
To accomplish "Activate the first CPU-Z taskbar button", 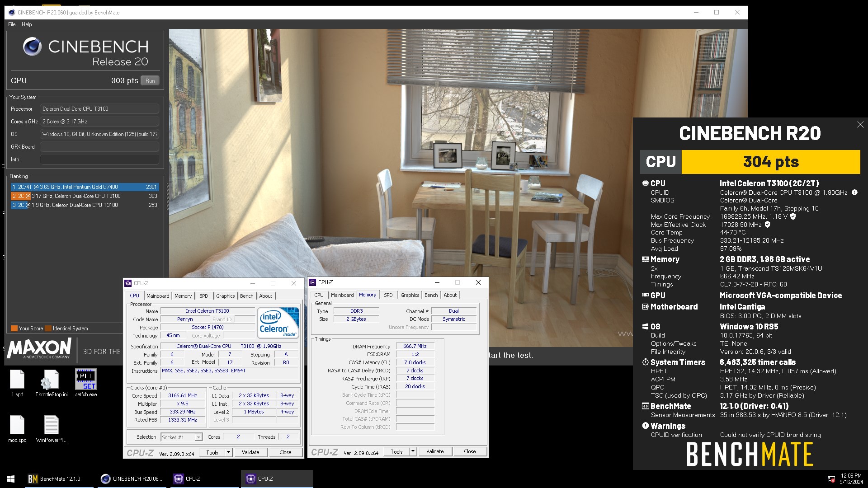I will pyautogui.click(x=204, y=479).
